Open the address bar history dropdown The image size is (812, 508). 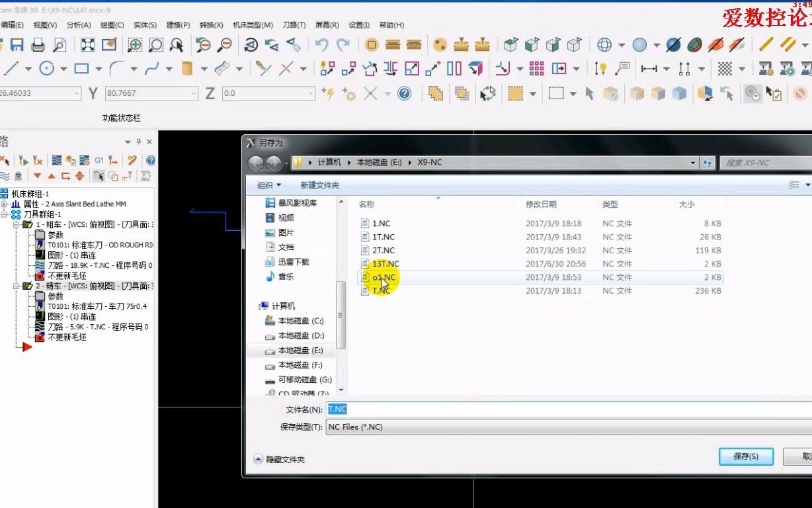(x=692, y=162)
